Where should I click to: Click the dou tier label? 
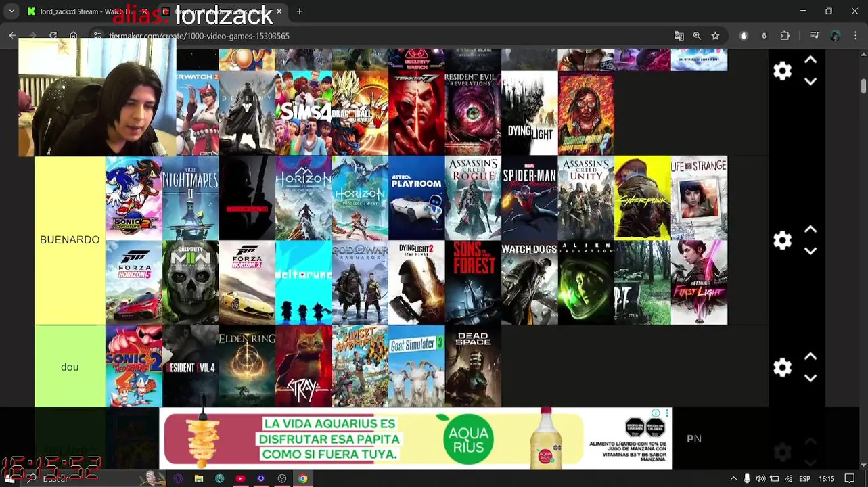tap(70, 367)
